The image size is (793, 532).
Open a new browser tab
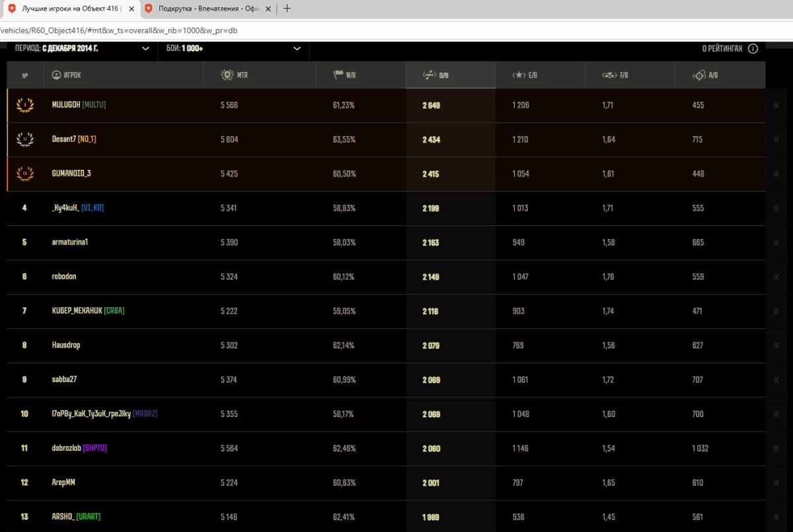pyautogui.click(x=287, y=9)
